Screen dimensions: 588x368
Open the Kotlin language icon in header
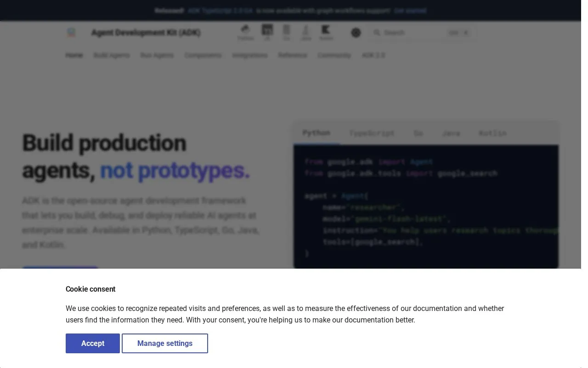click(x=326, y=33)
